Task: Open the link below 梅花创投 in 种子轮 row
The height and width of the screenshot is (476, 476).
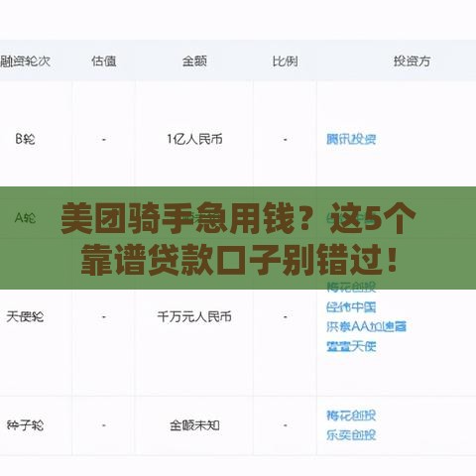Action: pos(351,435)
